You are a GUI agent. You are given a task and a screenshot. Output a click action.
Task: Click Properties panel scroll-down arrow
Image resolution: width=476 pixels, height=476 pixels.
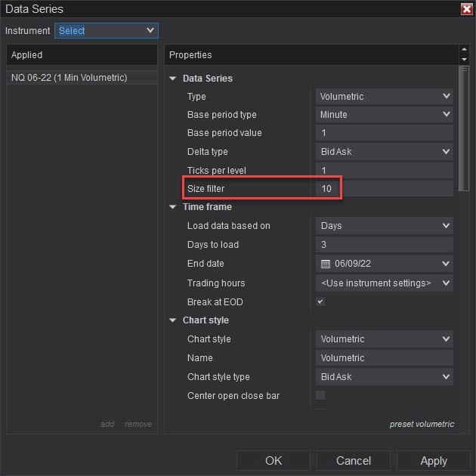point(464,59)
